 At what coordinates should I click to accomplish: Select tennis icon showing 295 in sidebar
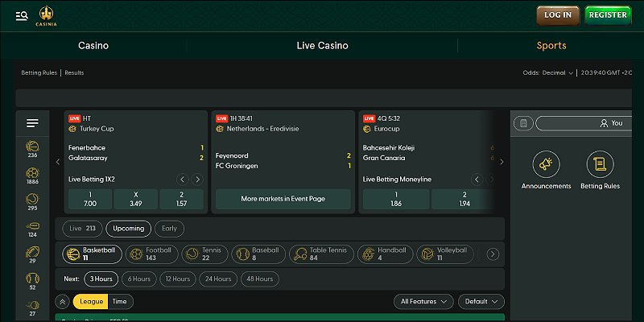[x=32, y=202]
